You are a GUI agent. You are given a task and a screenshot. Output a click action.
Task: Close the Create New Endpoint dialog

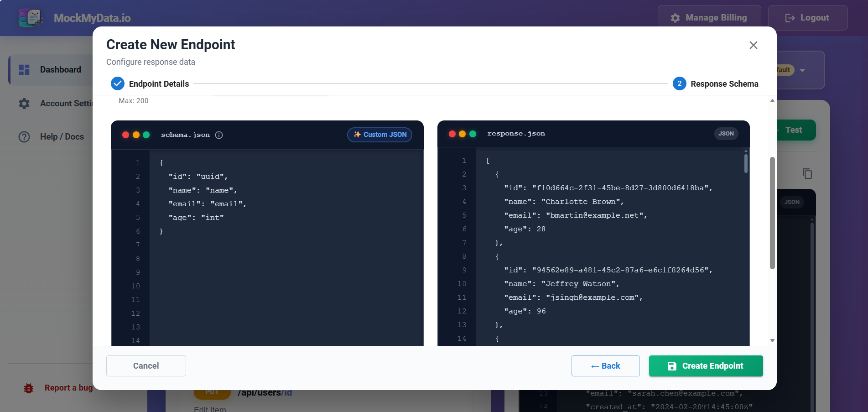[753, 45]
